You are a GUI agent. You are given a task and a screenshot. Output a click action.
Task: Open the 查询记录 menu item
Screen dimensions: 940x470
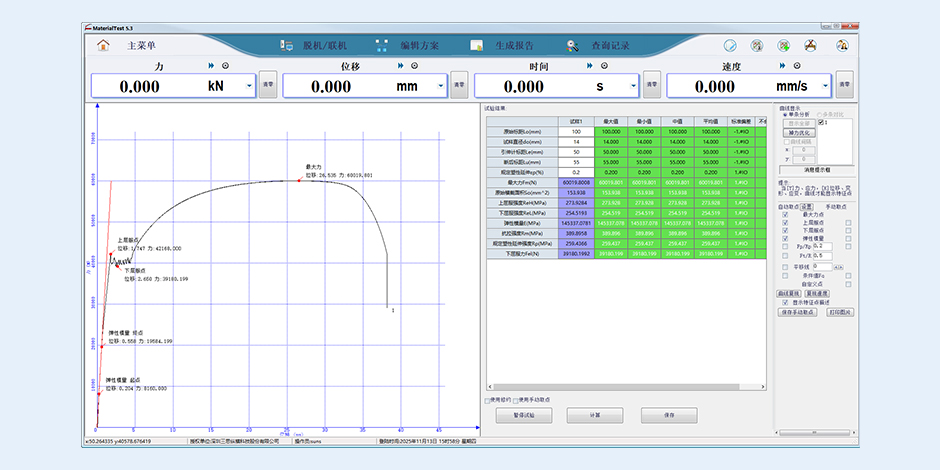pos(610,45)
